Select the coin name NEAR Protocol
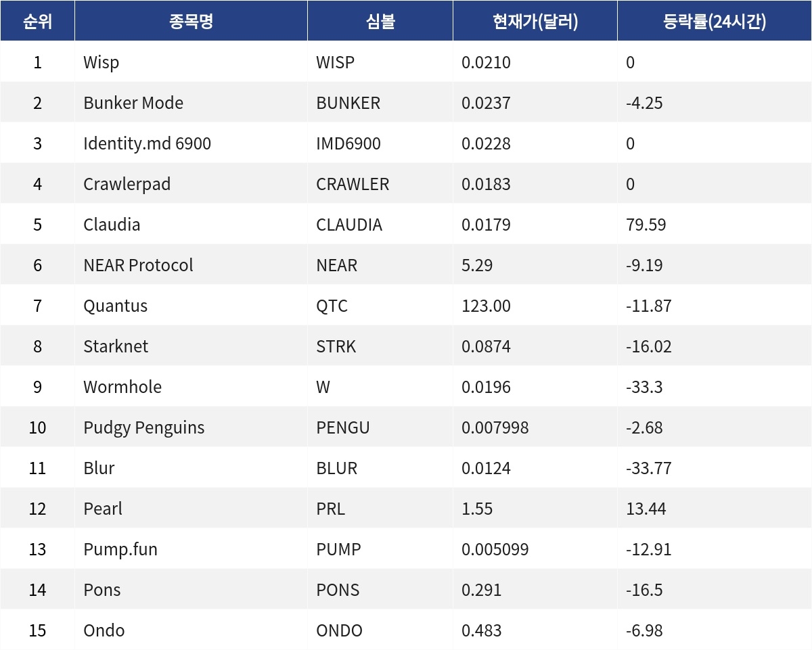The image size is (812, 650). 138,265
